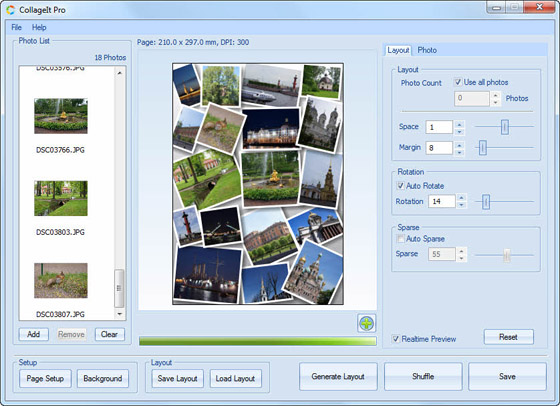Toggle the Realtime Preview checkbox
This screenshot has height=406, width=560.
pos(396,339)
